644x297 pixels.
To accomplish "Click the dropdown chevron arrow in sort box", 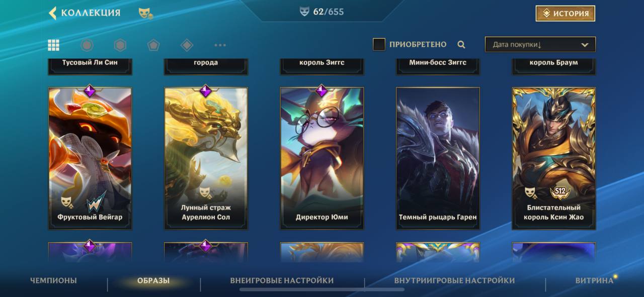I will click(x=585, y=45).
